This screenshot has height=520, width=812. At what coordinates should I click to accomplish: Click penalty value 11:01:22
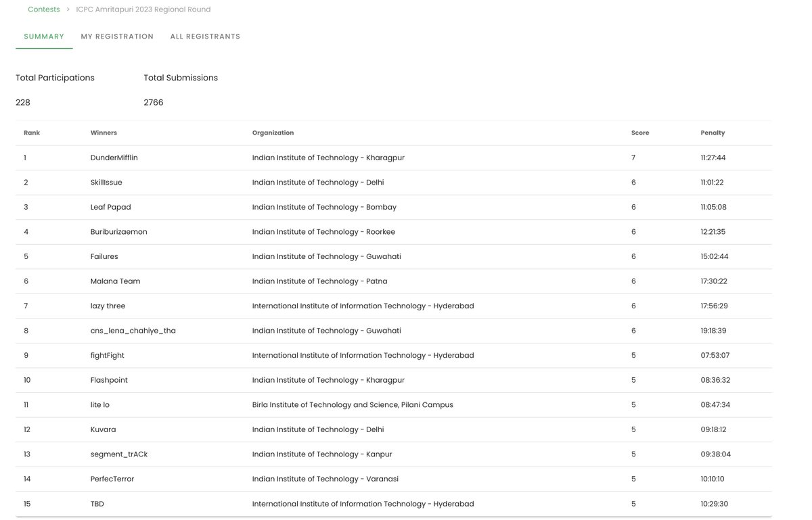[712, 183]
